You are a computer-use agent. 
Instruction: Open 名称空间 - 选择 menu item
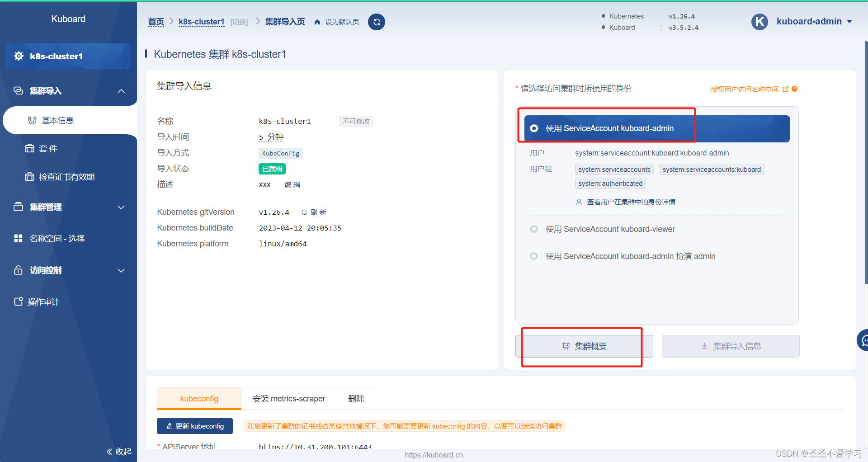69,238
